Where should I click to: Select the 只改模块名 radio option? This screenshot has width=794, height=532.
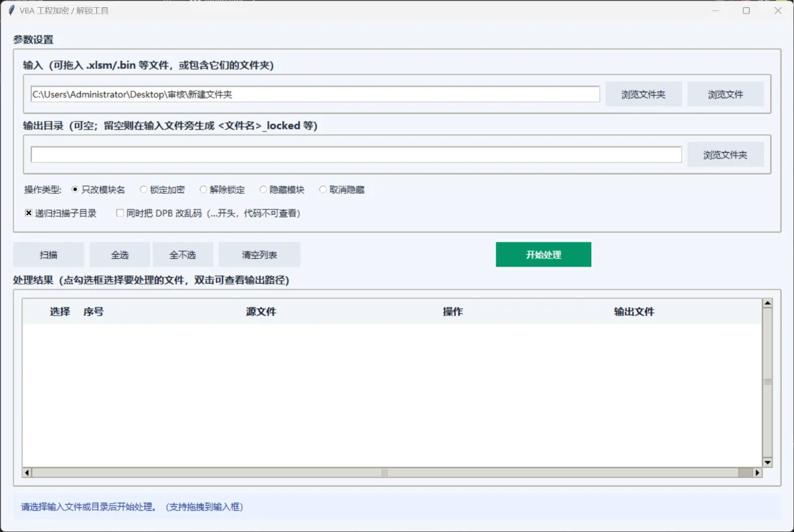(x=98, y=190)
